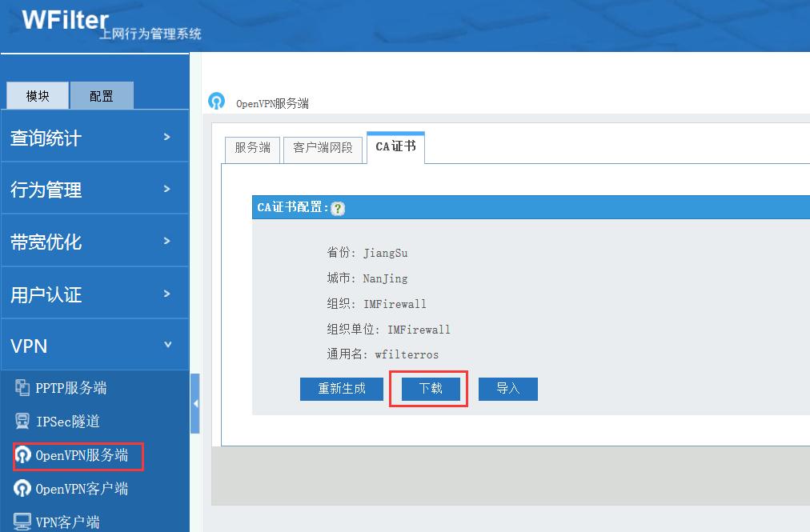Click the VPN客户端 monitor icon
The image size is (810, 532).
tap(22, 522)
